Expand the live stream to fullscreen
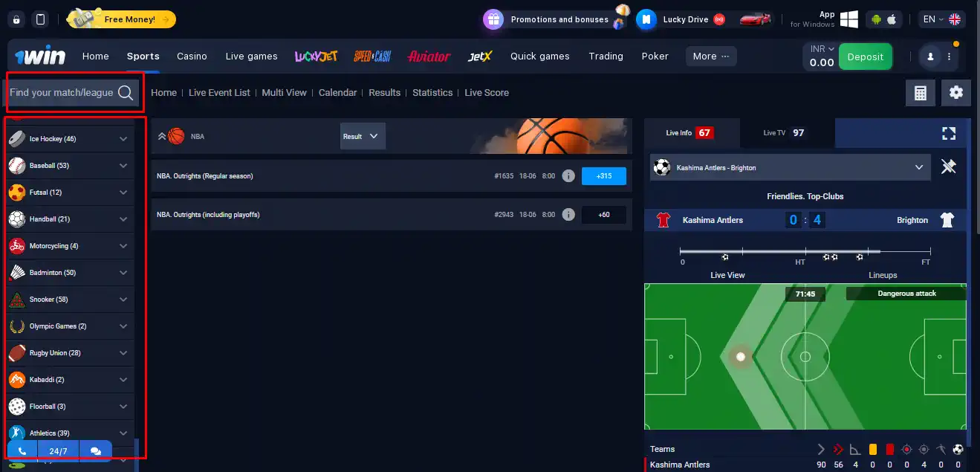The width and height of the screenshot is (980, 472). 949,133
